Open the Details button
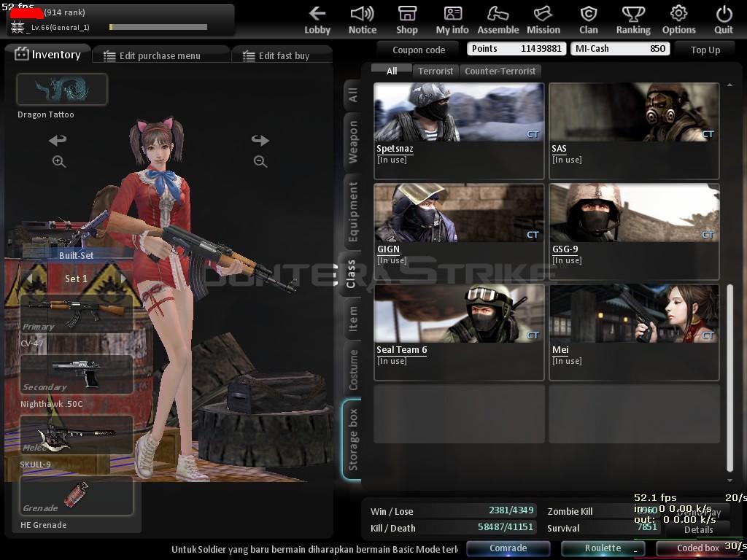This screenshot has width=747, height=560. pyautogui.click(x=698, y=529)
